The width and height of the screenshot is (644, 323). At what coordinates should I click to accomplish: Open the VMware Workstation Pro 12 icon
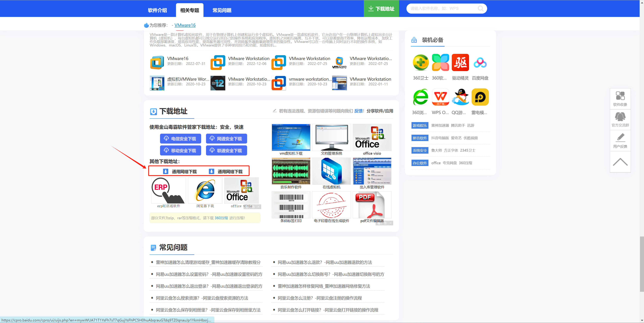[218, 83]
